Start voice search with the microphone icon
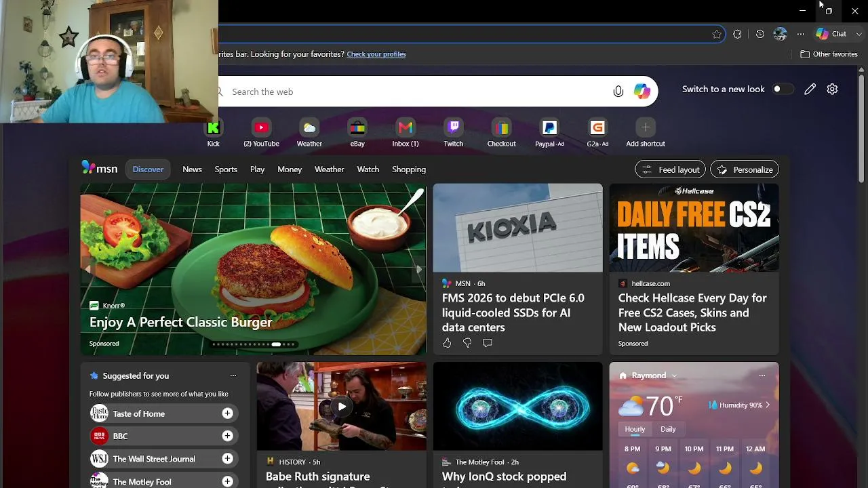 point(618,91)
